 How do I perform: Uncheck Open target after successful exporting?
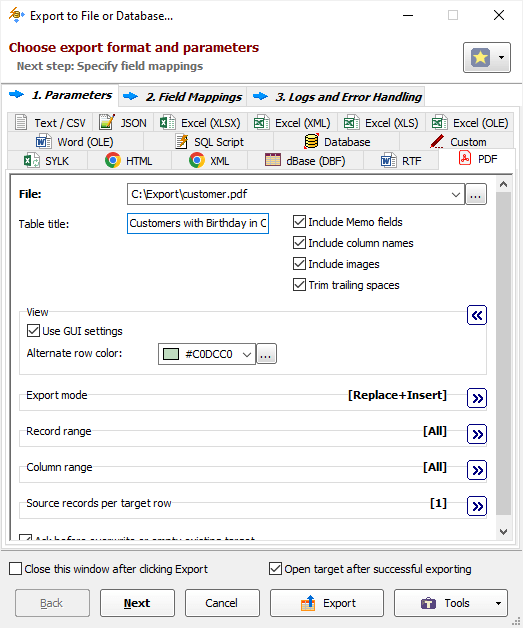(x=275, y=569)
